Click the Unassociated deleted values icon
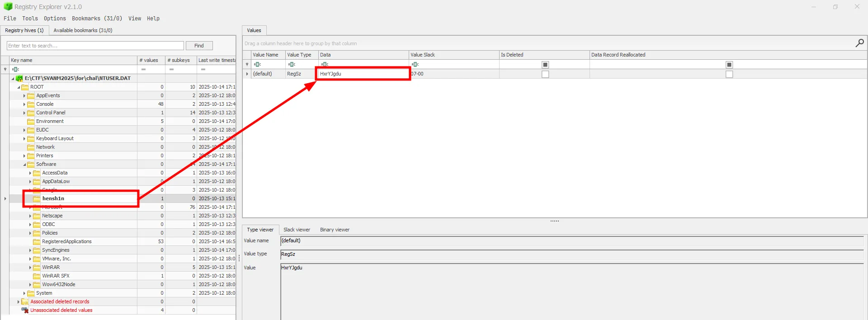The height and width of the screenshot is (320, 868). tap(25, 310)
